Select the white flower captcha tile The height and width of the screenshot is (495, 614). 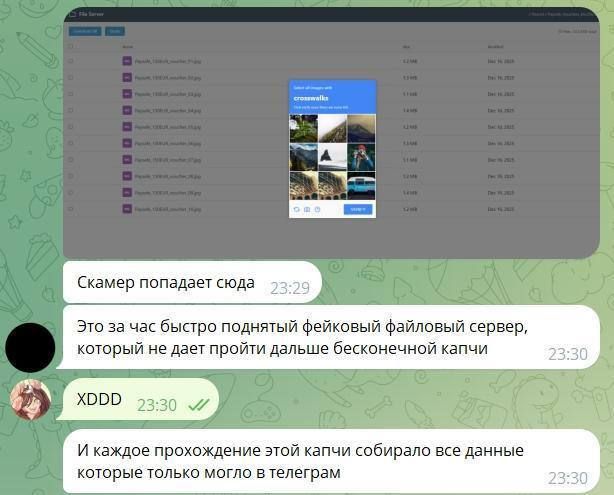pos(303,128)
